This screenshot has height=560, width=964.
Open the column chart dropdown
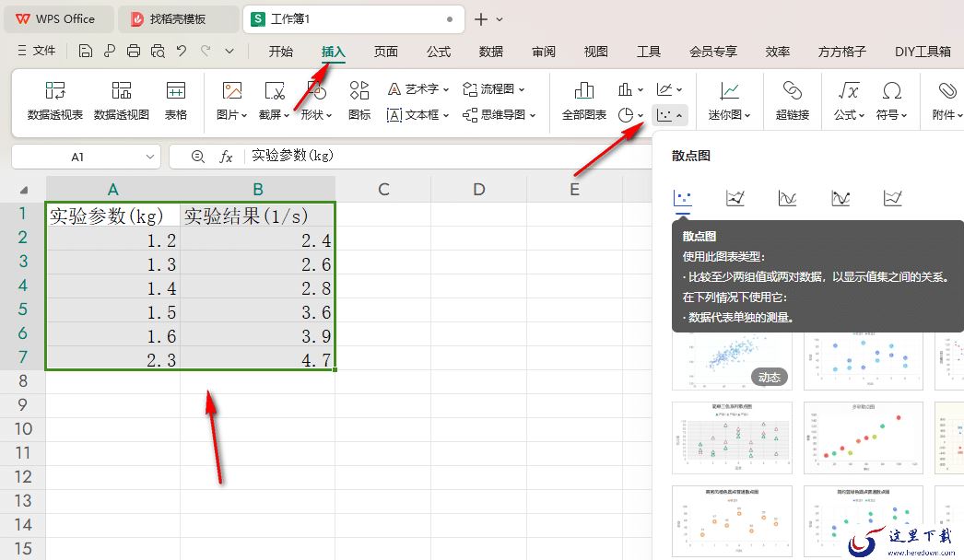point(630,89)
